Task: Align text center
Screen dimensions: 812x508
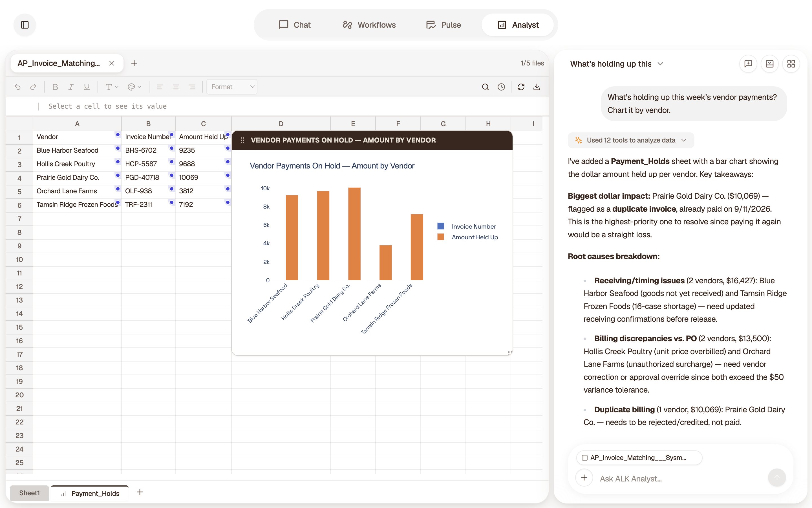Action: pos(176,87)
